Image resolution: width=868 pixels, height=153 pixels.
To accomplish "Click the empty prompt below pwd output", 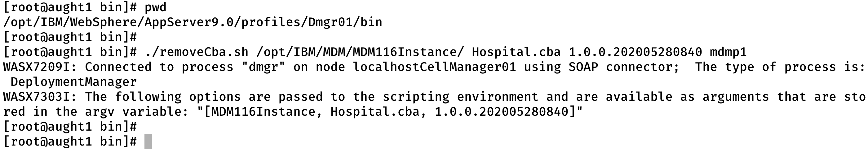I will point(70,37).
